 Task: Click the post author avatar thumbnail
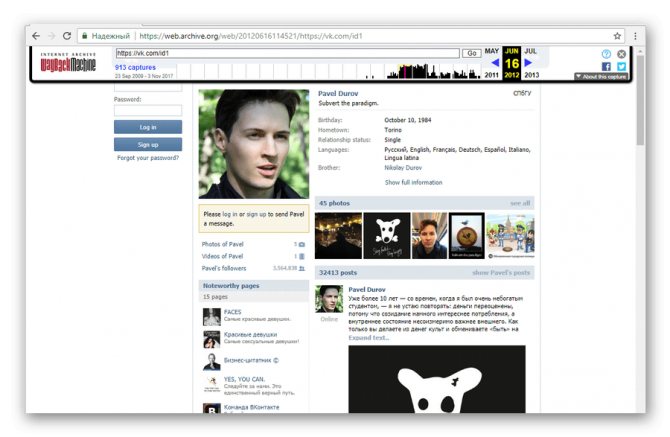(329, 299)
